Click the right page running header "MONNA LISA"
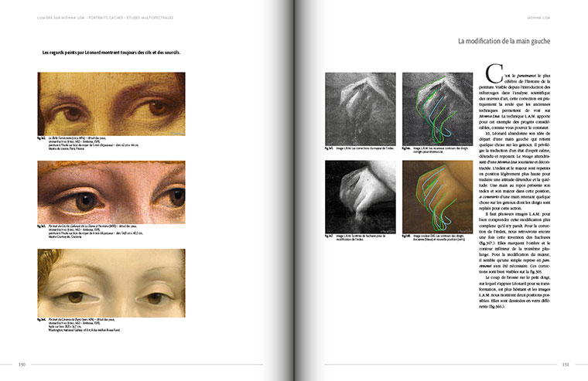 (538, 18)
